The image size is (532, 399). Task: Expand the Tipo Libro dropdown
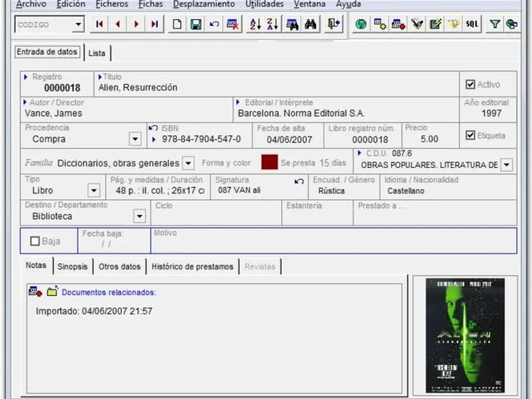pos(94,190)
